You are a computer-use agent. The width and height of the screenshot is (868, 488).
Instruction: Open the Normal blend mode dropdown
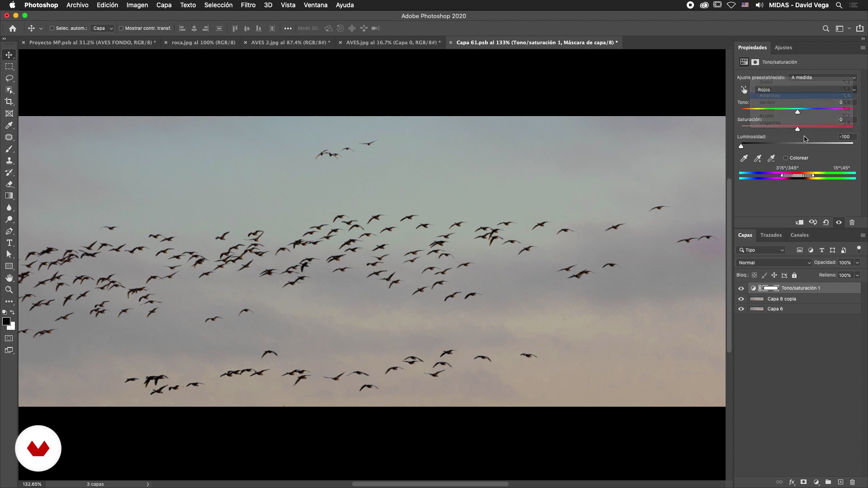(774, 263)
